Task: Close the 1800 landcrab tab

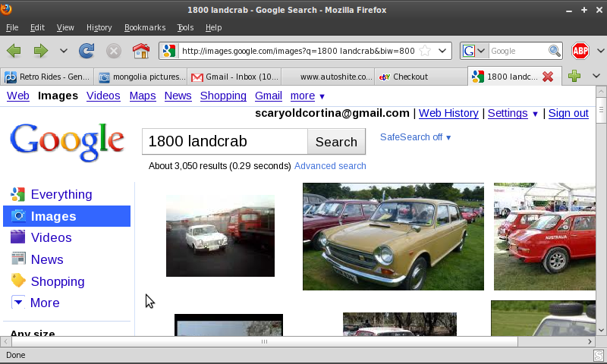Action: pyautogui.click(x=546, y=77)
